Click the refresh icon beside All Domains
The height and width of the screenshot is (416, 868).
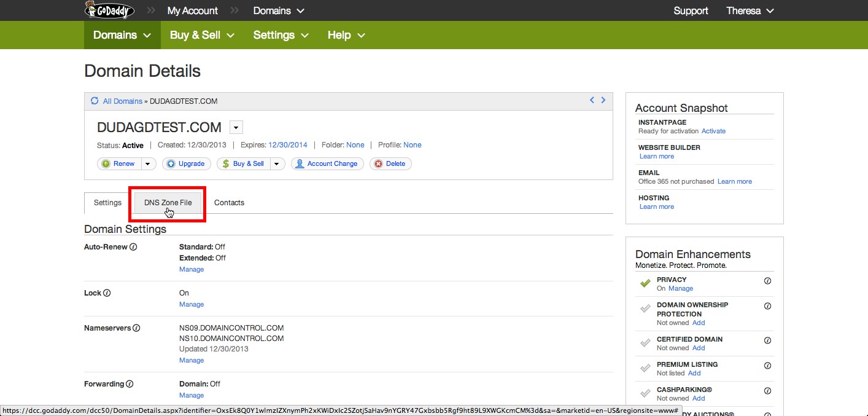point(95,101)
